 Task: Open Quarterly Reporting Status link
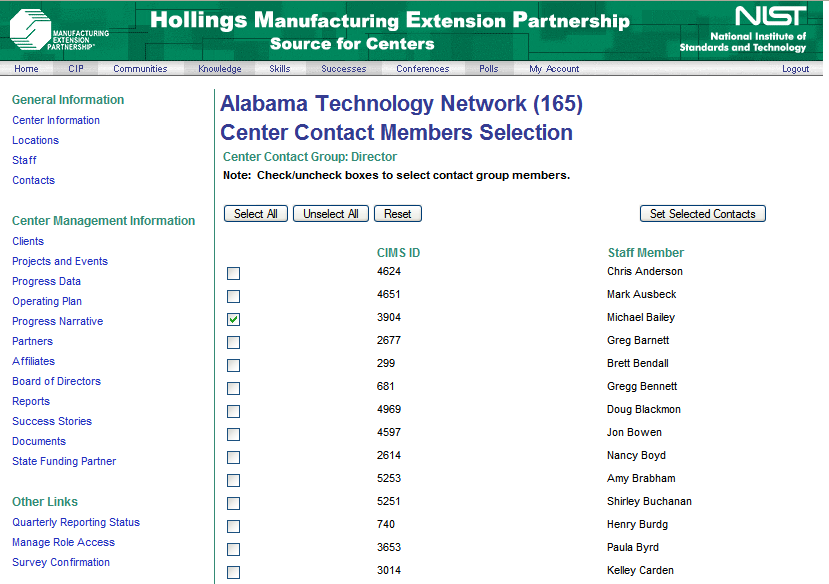coord(76,523)
